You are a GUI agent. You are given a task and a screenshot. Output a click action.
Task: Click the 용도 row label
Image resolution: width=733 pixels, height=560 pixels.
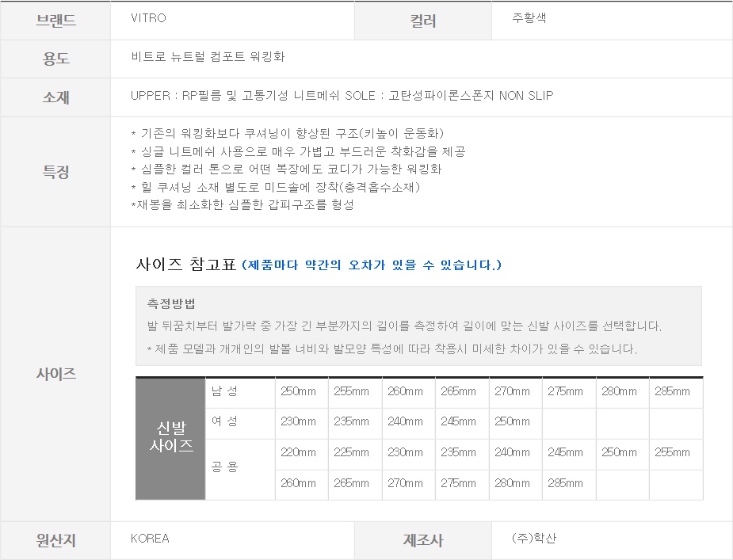55,59
